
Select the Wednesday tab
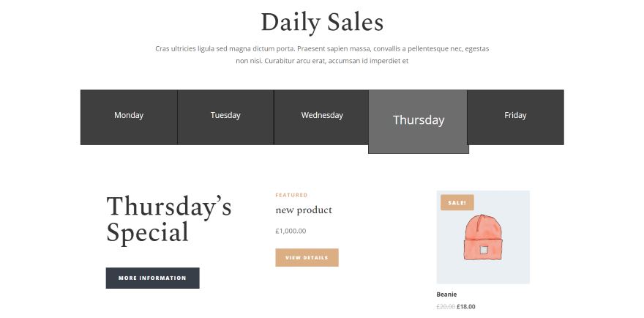322,116
